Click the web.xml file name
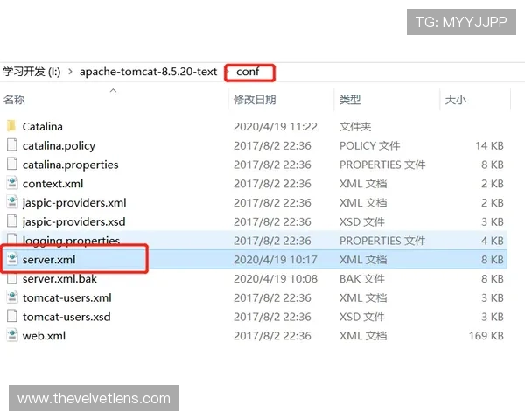Image resolution: width=525 pixels, height=420 pixels. coord(44,336)
